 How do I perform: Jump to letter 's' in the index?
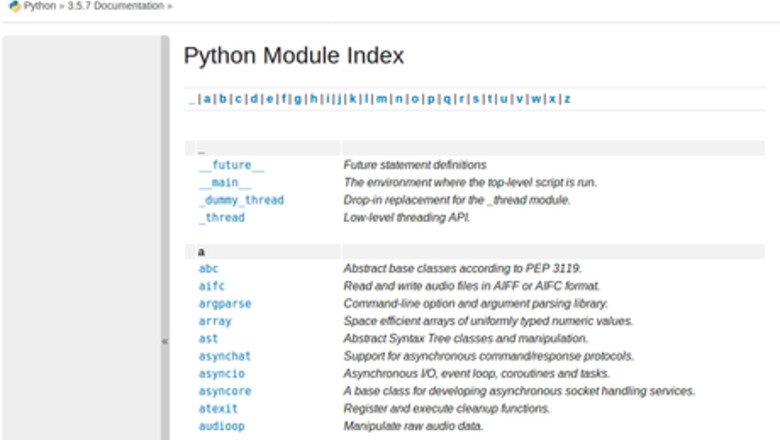pyautogui.click(x=475, y=99)
